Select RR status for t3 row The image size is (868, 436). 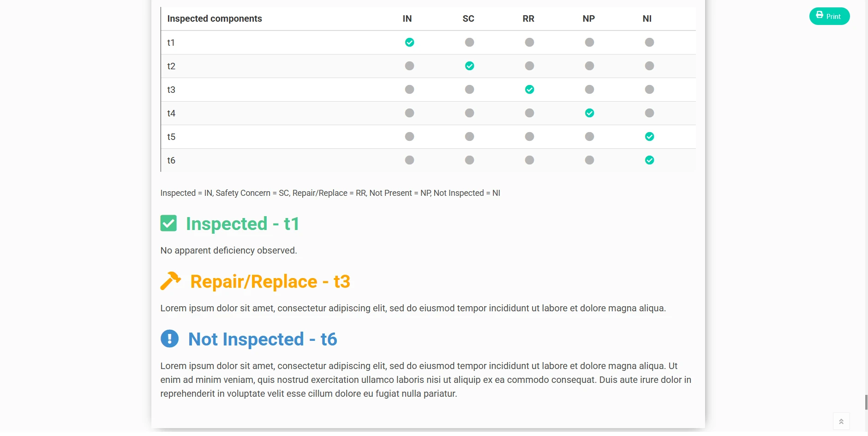[x=529, y=90]
